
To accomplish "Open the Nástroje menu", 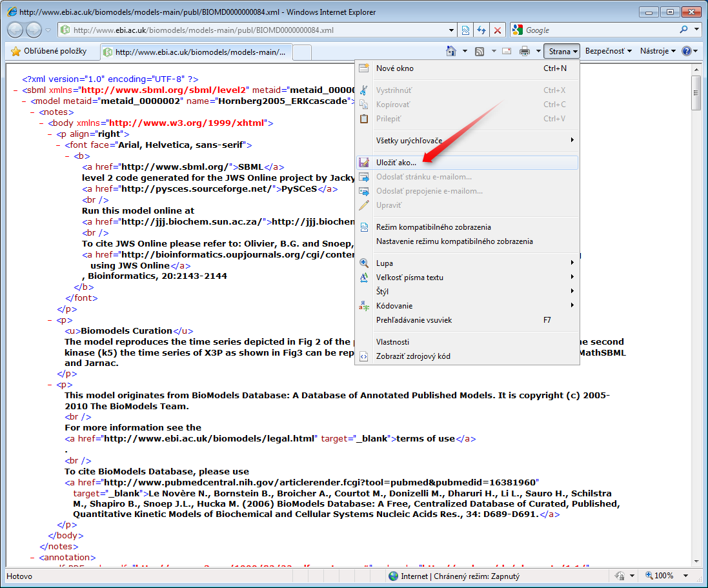I will pos(658,51).
